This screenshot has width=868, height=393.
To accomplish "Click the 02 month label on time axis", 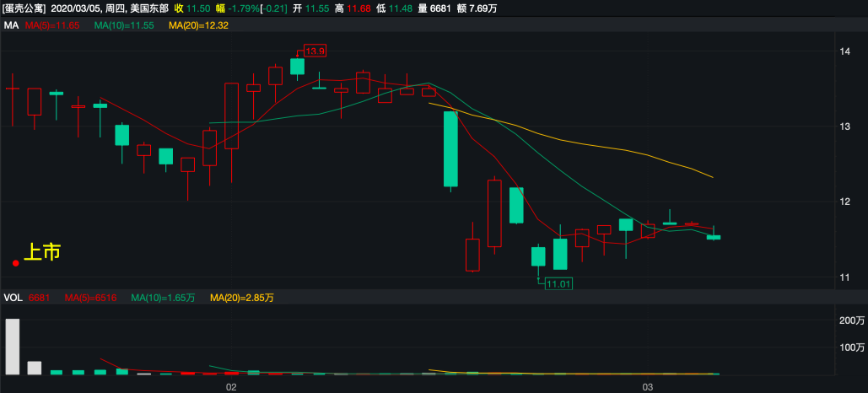I will (x=230, y=386).
